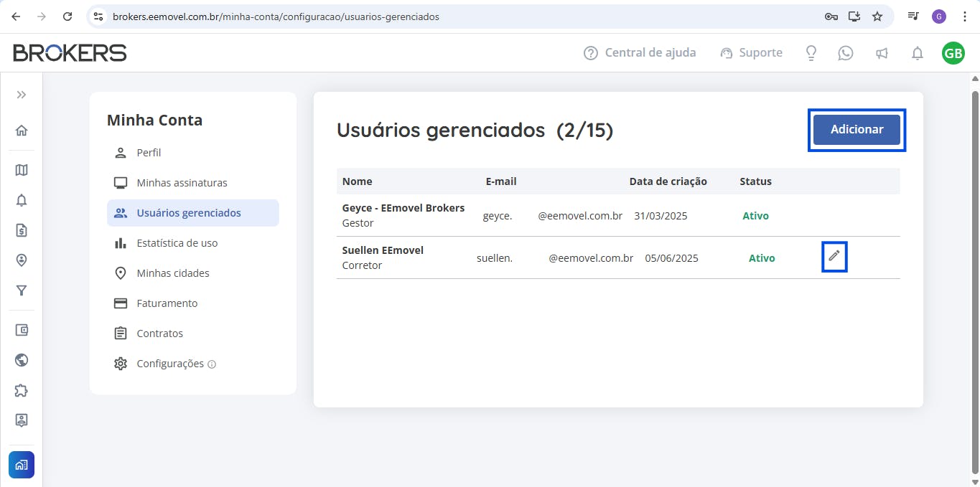The height and width of the screenshot is (487, 980).
Task: Click the E-mail column header
Action: pyautogui.click(x=501, y=181)
